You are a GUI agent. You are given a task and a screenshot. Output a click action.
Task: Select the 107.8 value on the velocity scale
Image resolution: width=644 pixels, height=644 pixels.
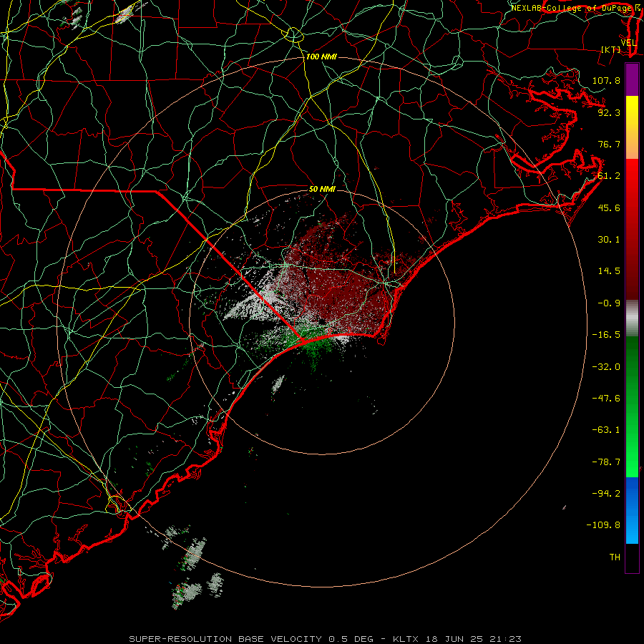click(x=606, y=80)
